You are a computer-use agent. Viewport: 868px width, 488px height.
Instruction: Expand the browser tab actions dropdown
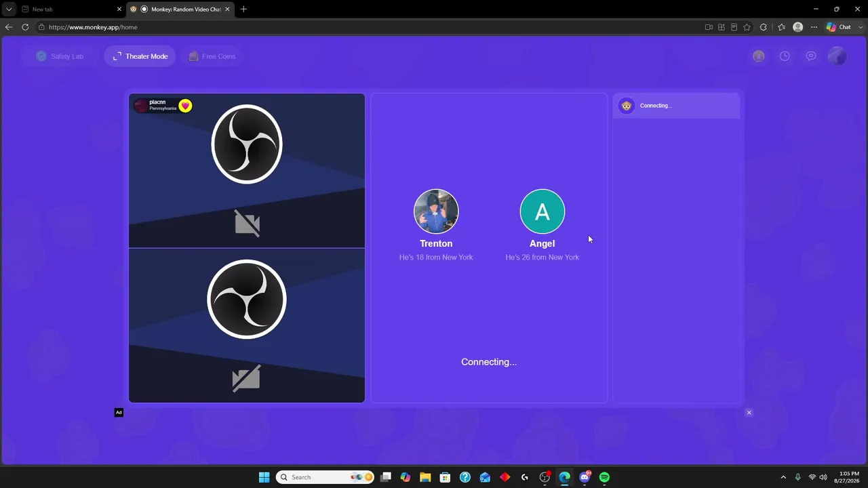click(x=8, y=9)
